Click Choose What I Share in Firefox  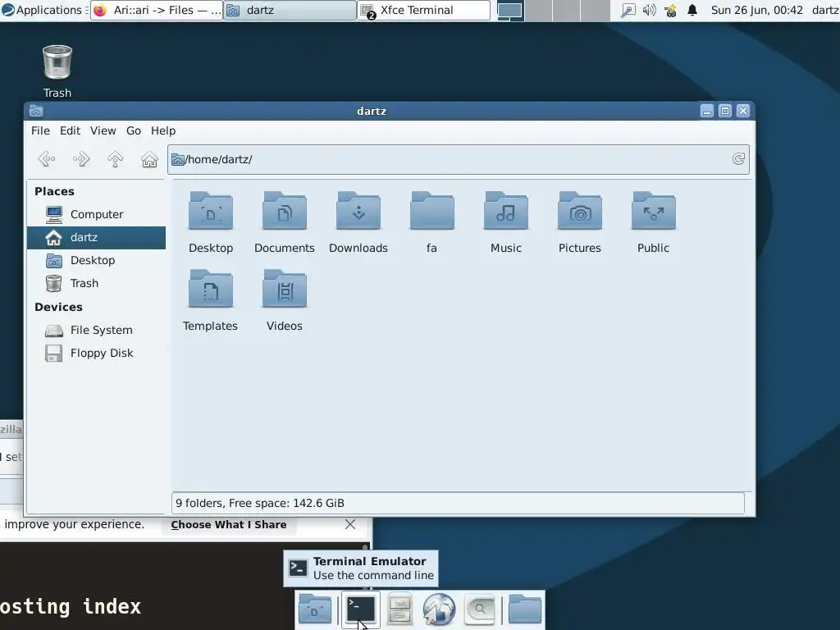tap(229, 524)
